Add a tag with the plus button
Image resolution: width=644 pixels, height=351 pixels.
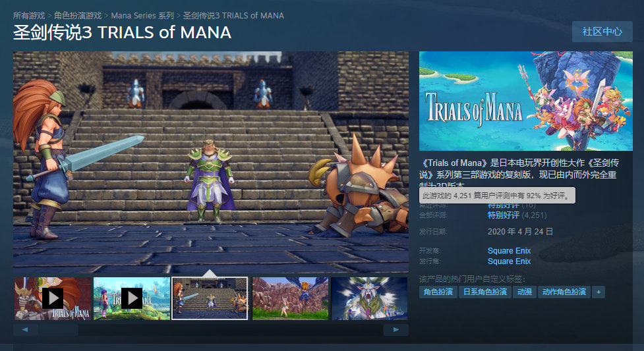pyautogui.click(x=599, y=292)
